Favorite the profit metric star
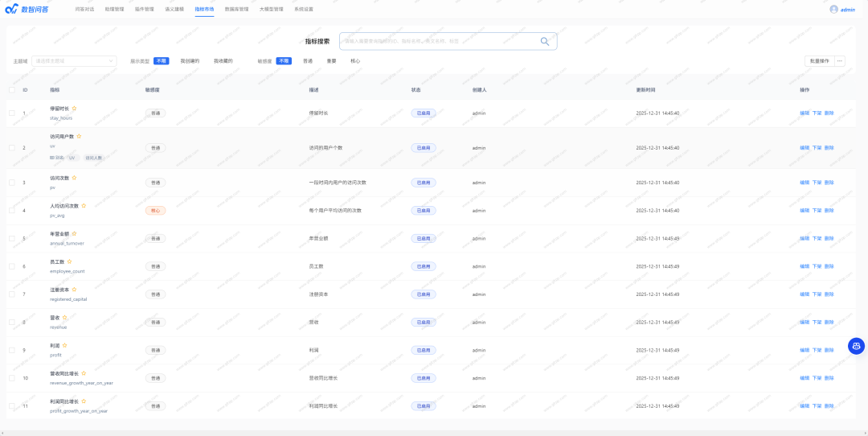Screen dimensions: 868x436 [x=65, y=345]
